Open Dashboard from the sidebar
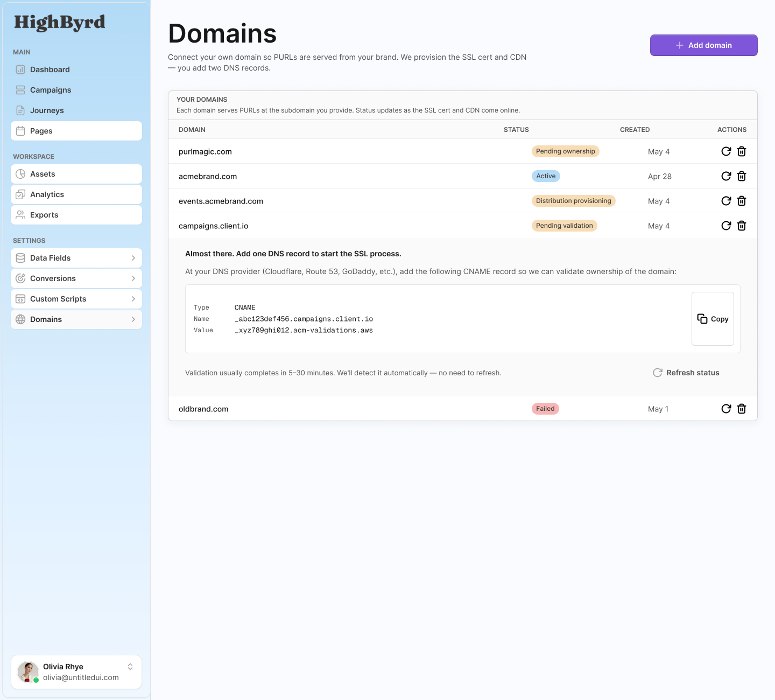The width and height of the screenshot is (775, 700). click(x=76, y=69)
